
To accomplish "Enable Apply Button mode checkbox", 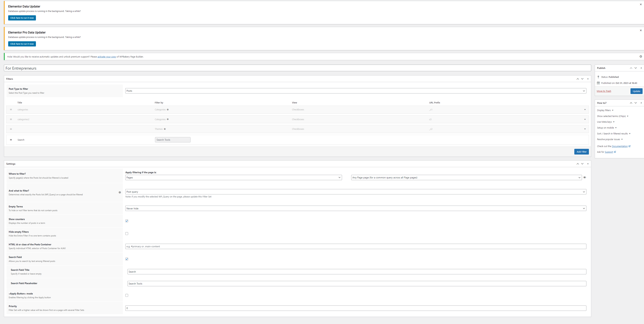I will [x=127, y=296].
